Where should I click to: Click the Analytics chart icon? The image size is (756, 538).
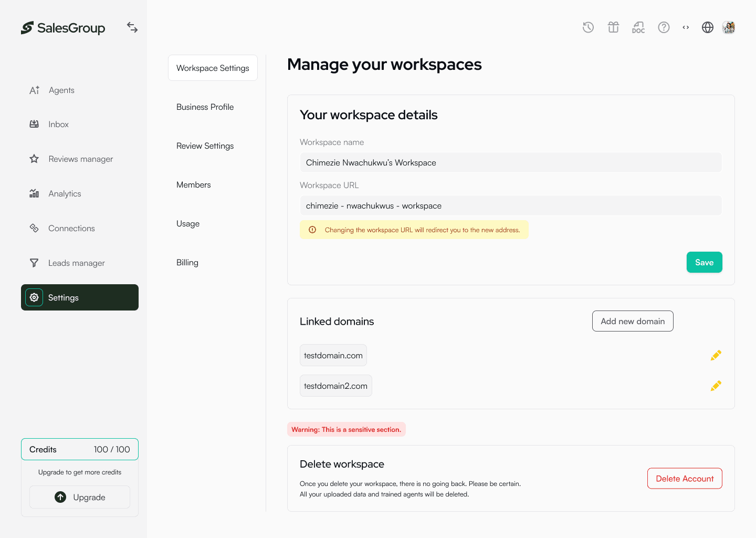34,193
